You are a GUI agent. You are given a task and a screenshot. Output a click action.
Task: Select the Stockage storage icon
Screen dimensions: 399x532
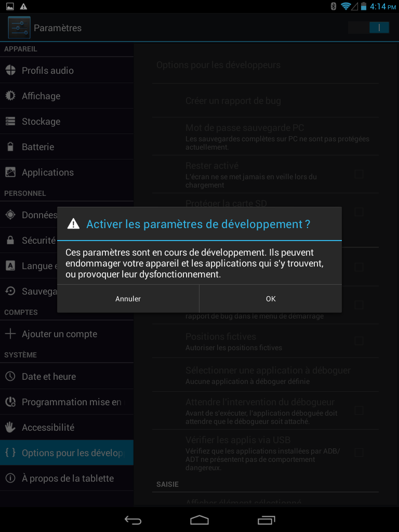point(10,121)
